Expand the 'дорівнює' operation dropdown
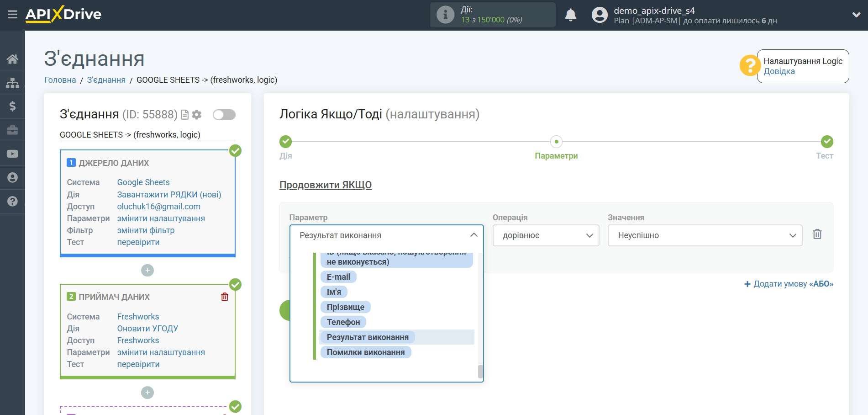868x415 pixels. pyautogui.click(x=546, y=235)
